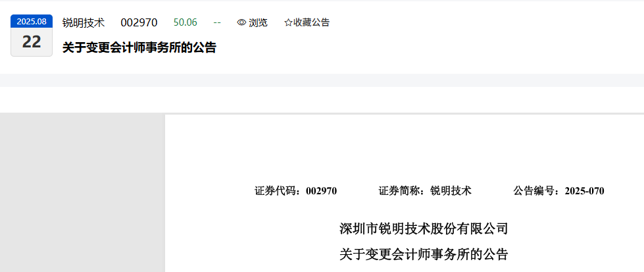The width and height of the screenshot is (644, 272).
Task: Open 锐明技术 stock name in header
Action: [x=84, y=22]
